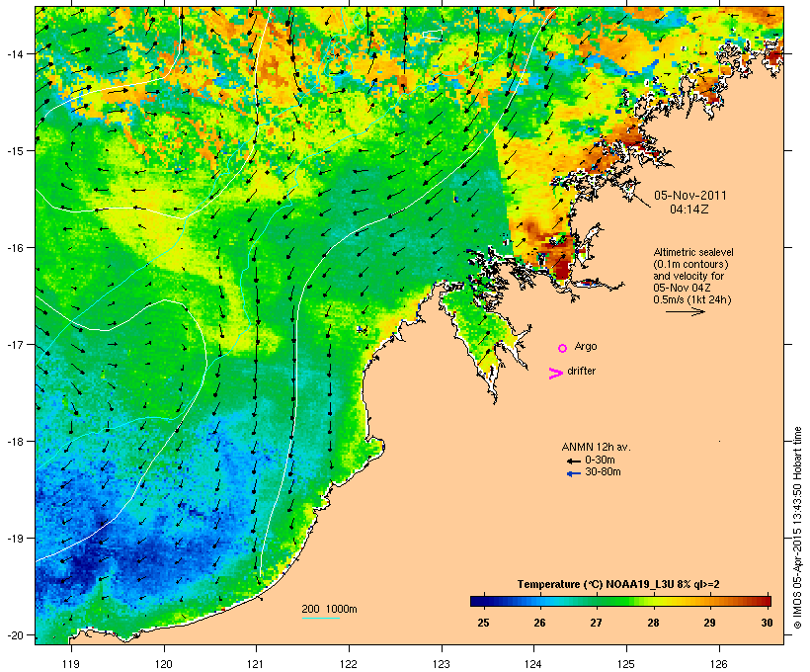The width and height of the screenshot is (810, 672).
Task: Click the 'Argo' legend label
Action: (x=586, y=346)
